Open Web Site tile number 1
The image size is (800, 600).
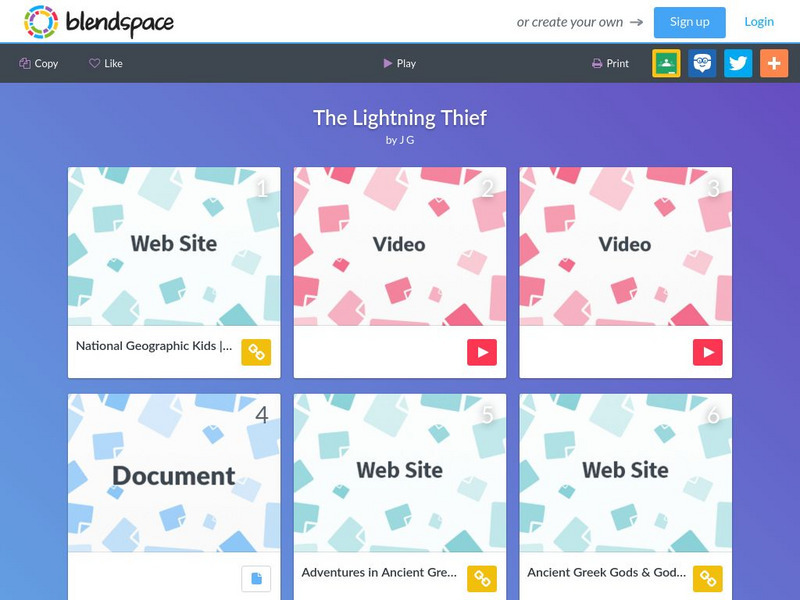174,272
